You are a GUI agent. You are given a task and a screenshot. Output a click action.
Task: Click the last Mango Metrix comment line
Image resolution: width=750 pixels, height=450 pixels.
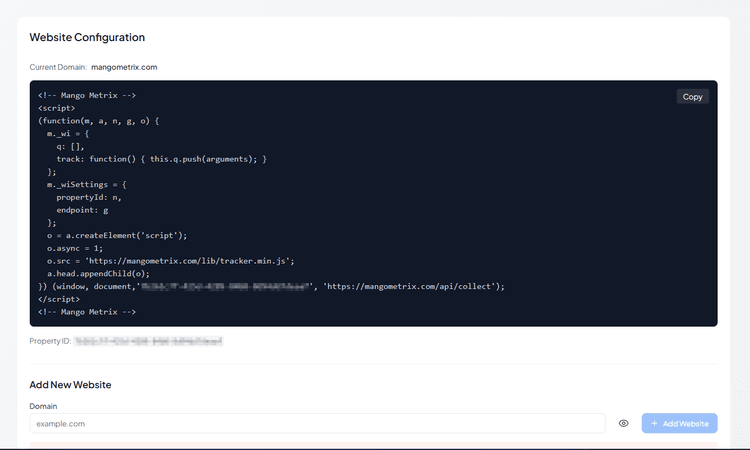pos(87,312)
